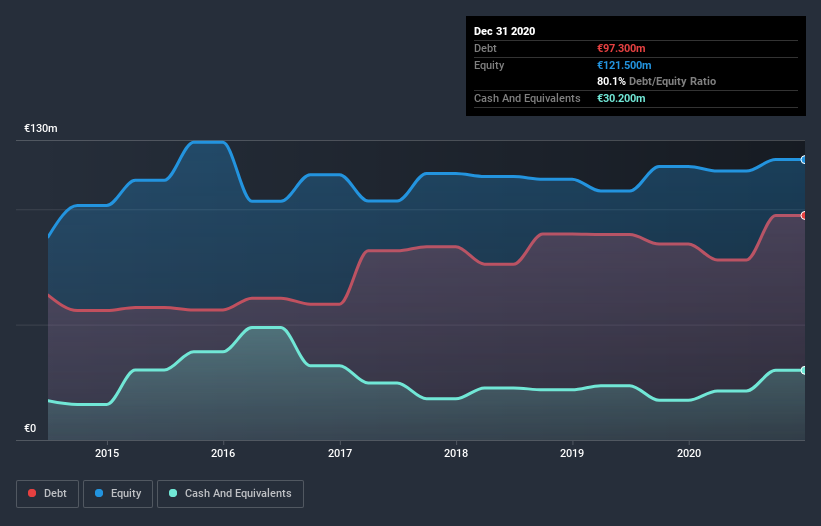Screen dimensions: 821x526
Task: Click the Cash And Equivalents tooltip label
Action: (x=527, y=98)
